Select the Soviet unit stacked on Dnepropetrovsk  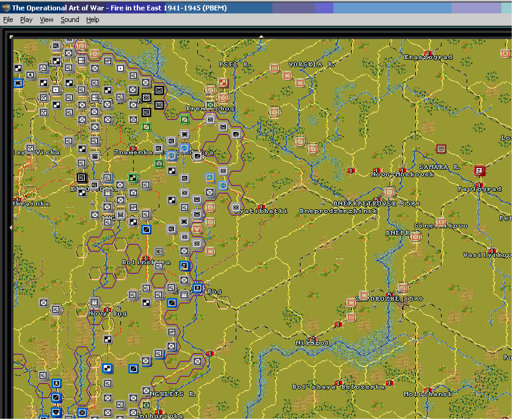(390, 192)
